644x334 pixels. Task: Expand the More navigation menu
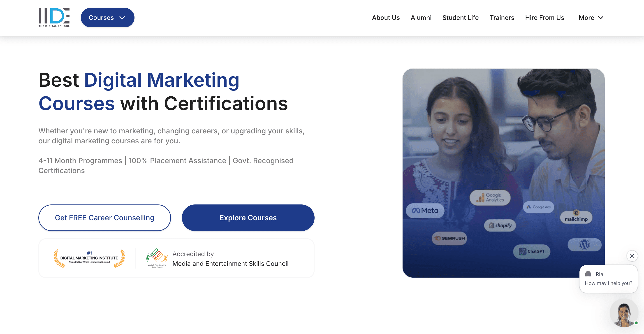[591, 18]
